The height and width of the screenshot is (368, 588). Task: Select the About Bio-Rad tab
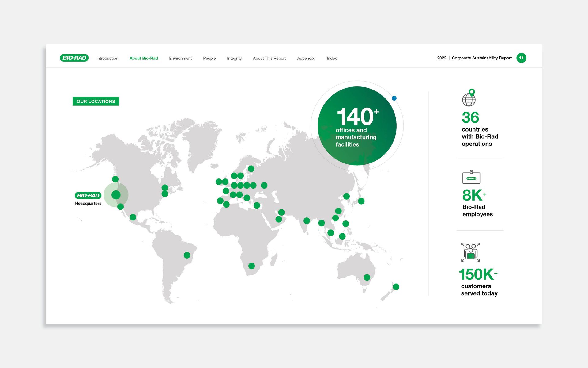point(144,58)
